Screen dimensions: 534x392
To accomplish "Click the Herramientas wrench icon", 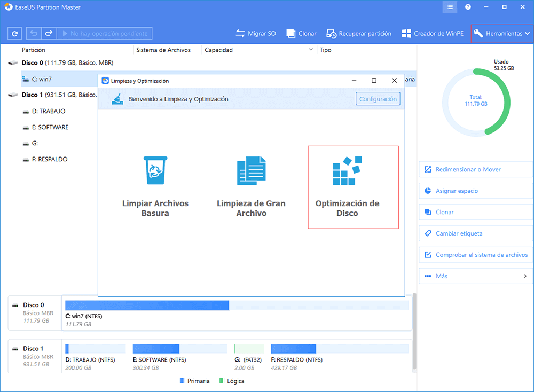I will [478, 33].
